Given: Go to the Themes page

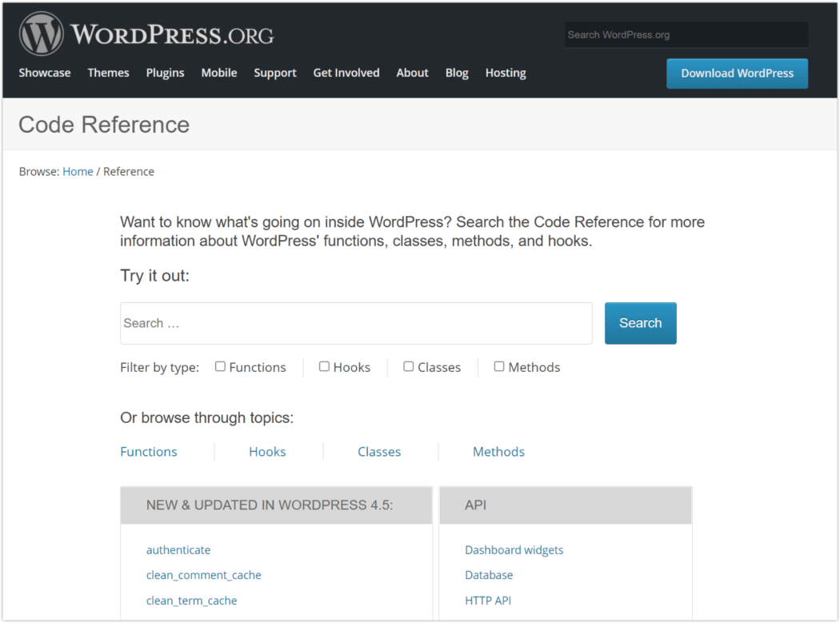Looking at the screenshot, I should point(108,73).
